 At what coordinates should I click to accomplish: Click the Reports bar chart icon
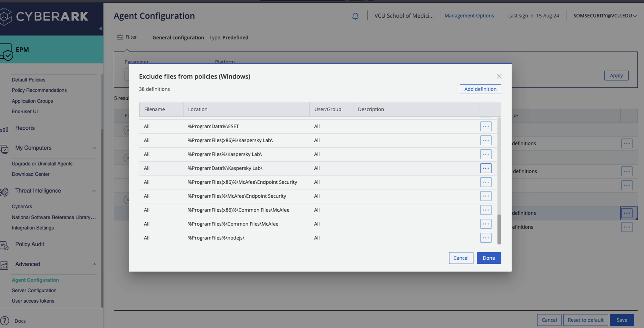[4, 129]
